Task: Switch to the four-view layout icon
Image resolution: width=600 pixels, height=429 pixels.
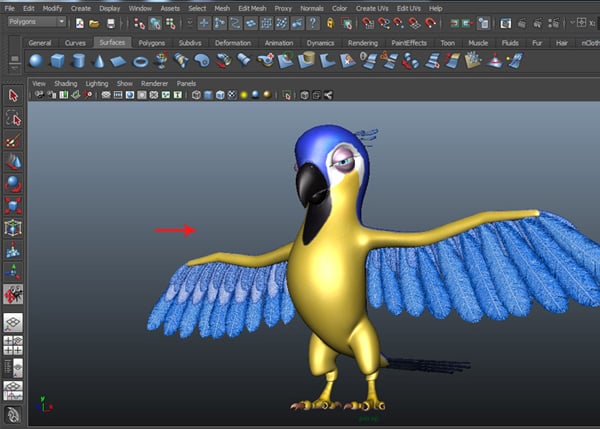Action: tap(14, 346)
